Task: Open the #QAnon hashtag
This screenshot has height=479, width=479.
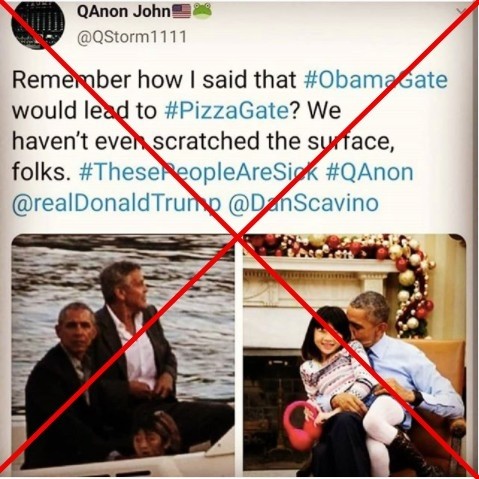Action: pyautogui.click(x=369, y=172)
